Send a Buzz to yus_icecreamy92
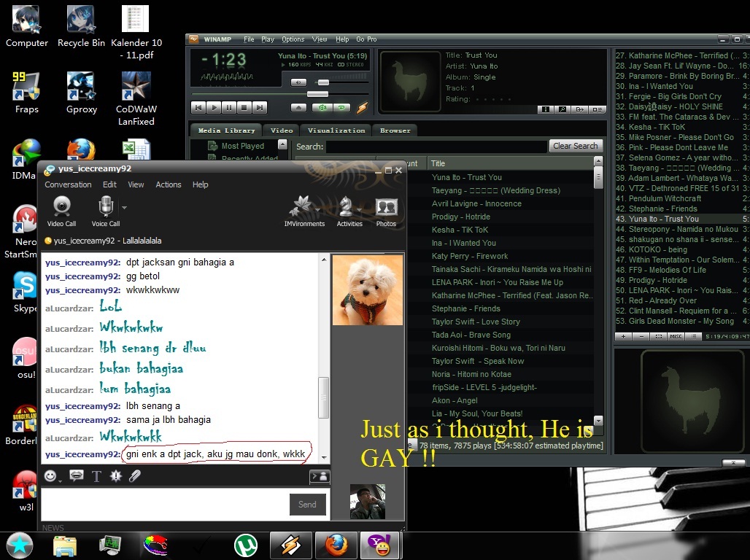 [115, 476]
